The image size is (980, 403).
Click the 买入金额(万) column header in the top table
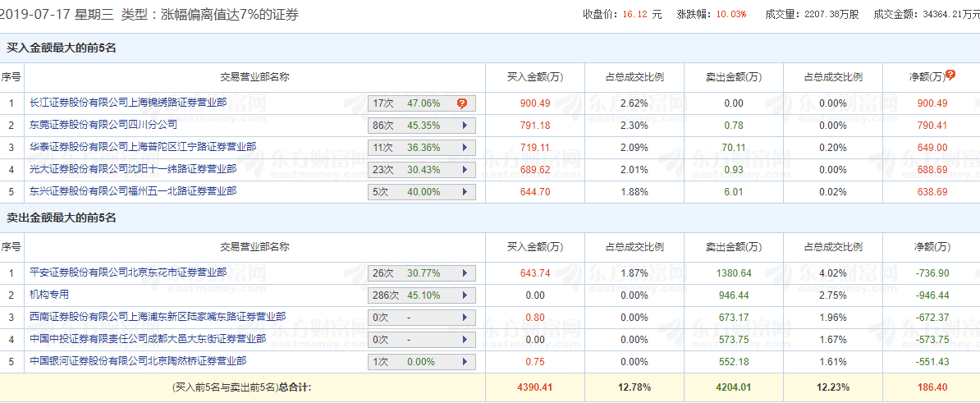coord(535,77)
